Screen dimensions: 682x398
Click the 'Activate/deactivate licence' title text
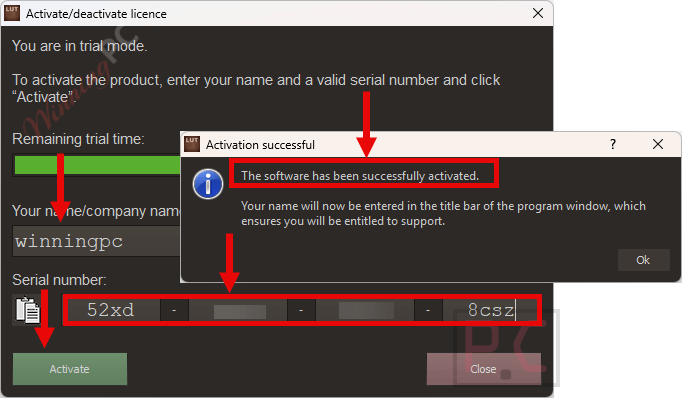96,14
